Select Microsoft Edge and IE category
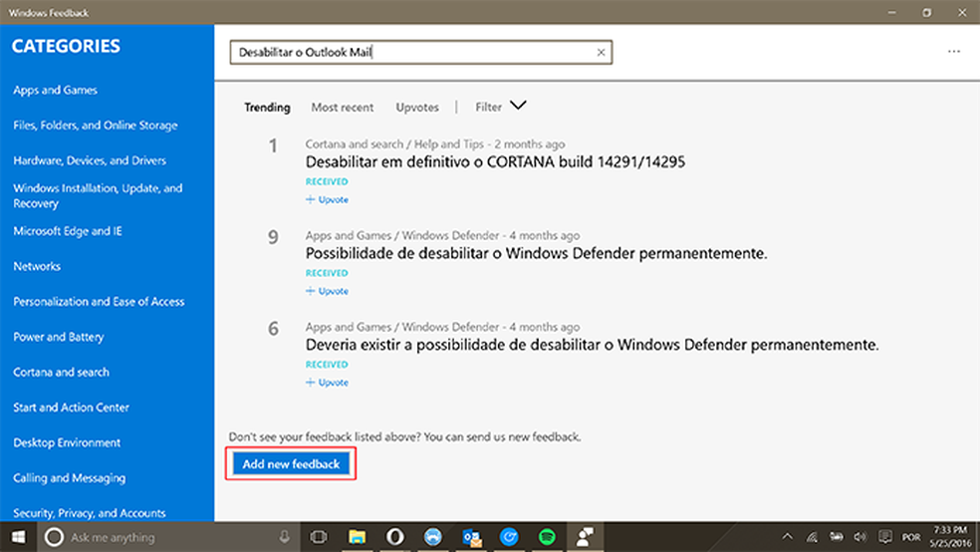This screenshot has height=552, width=980. coord(68,231)
